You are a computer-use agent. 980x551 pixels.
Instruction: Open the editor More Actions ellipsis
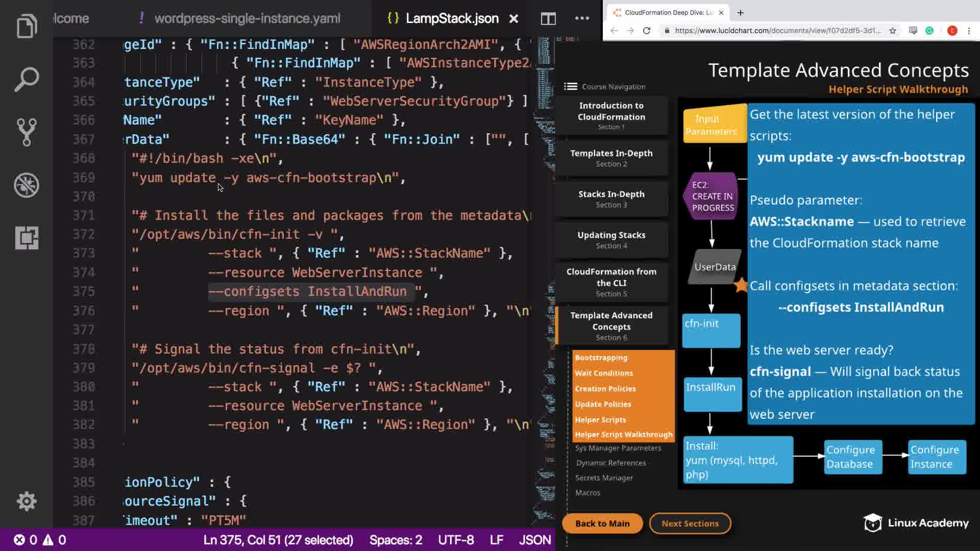(582, 19)
